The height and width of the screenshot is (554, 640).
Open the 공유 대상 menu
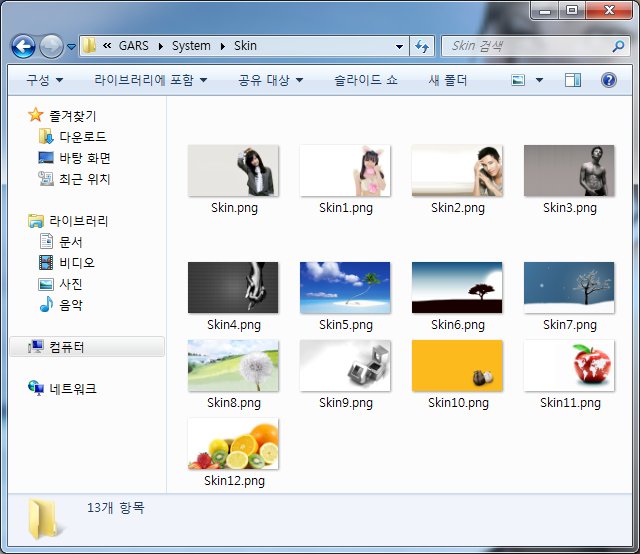(x=271, y=80)
